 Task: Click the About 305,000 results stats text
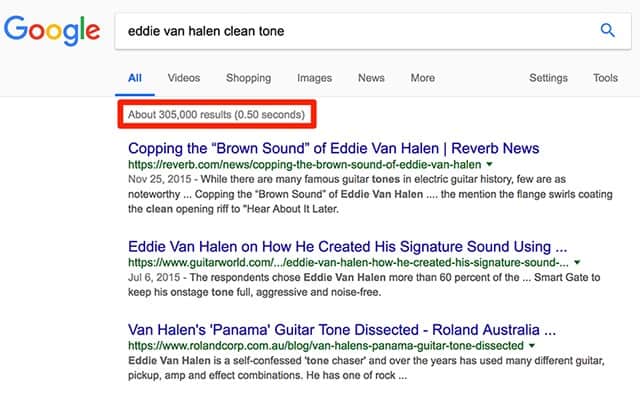tap(217, 114)
